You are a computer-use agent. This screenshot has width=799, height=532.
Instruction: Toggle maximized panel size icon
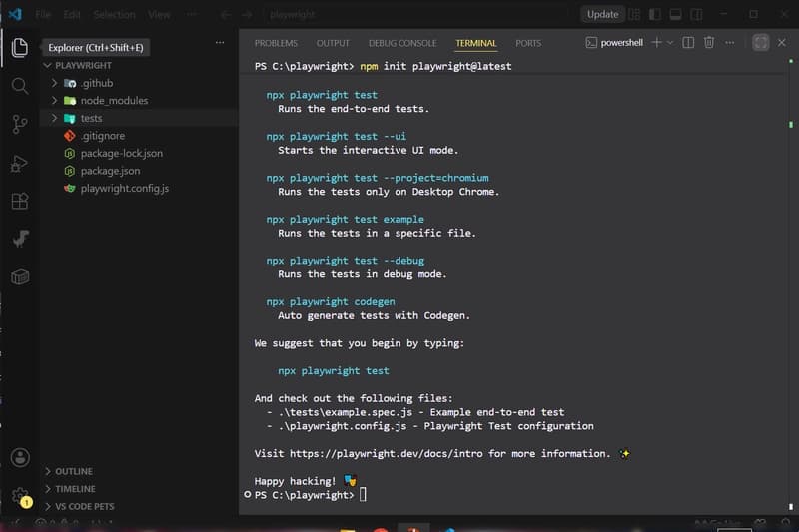coord(760,42)
